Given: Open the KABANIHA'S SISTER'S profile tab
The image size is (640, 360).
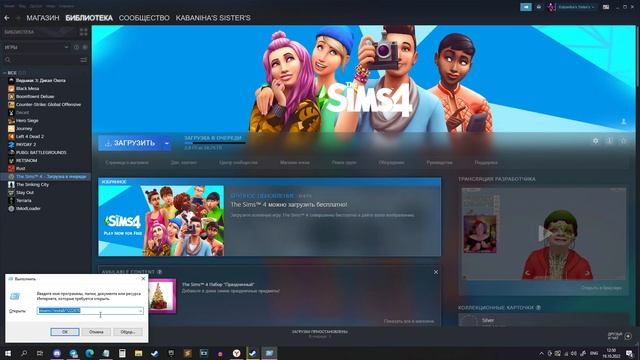Looking at the screenshot, I should tap(213, 18).
